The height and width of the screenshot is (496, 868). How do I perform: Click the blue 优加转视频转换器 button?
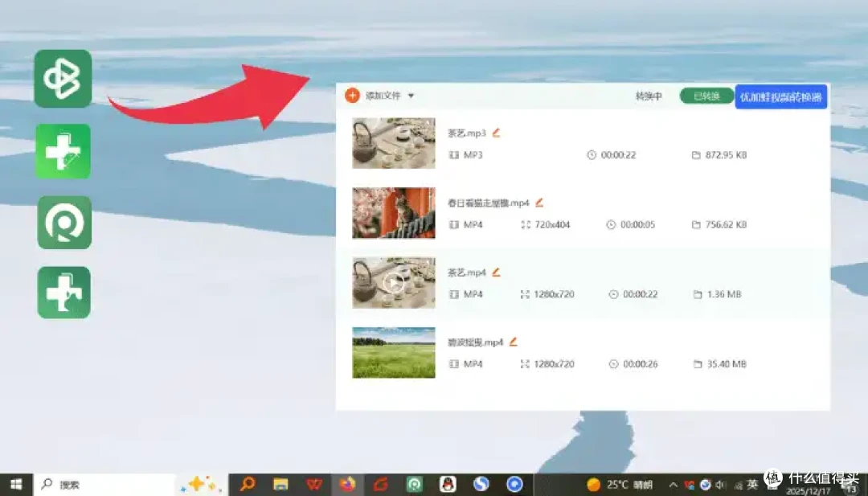click(x=781, y=97)
